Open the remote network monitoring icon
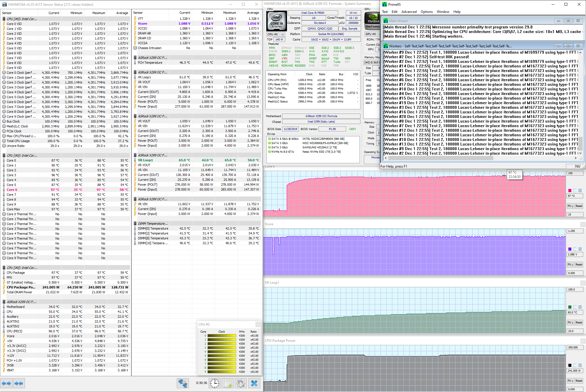 click(x=183, y=383)
